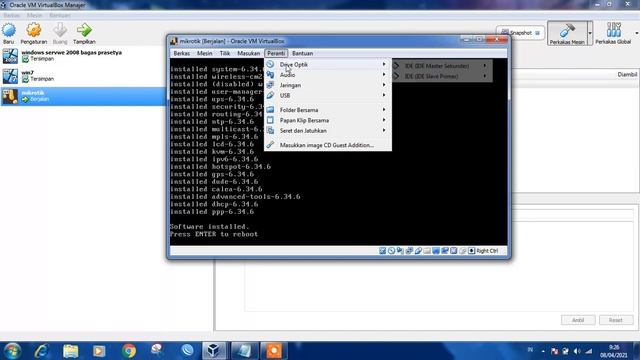Click 'installed hotspot-6.34.6' console line

220,167
